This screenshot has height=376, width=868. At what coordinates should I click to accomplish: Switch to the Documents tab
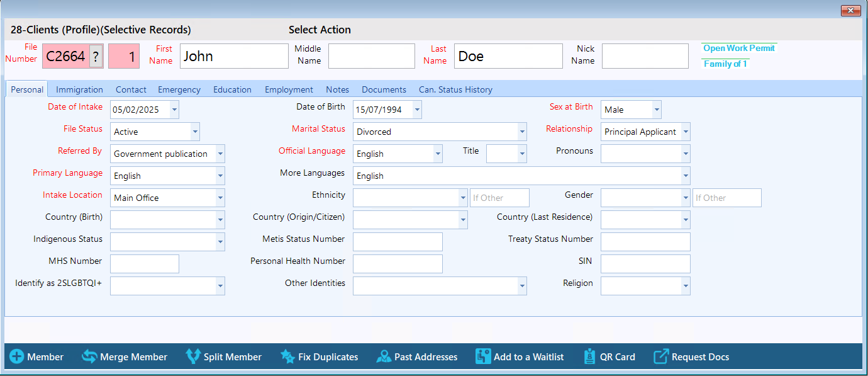(384, 89)
